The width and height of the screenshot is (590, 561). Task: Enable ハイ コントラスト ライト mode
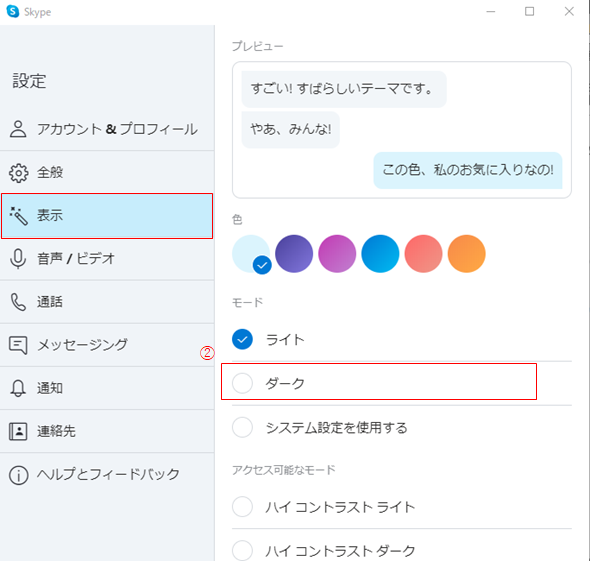coord(242,506)
